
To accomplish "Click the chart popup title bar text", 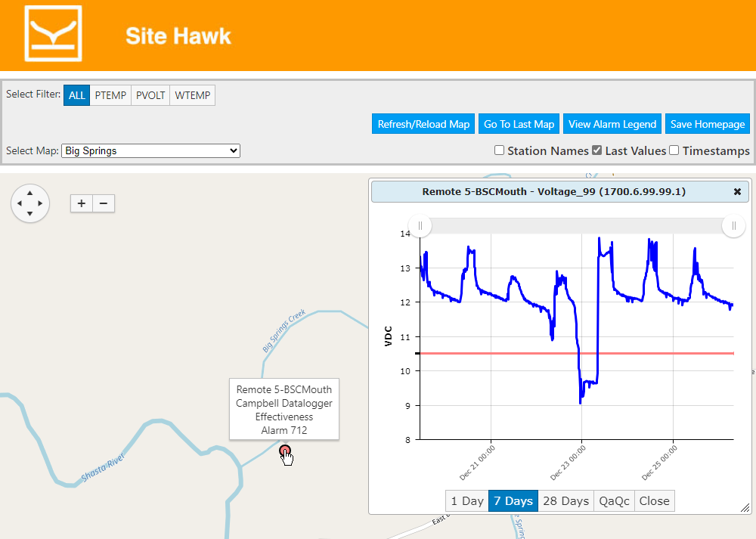I will (554, 192).
